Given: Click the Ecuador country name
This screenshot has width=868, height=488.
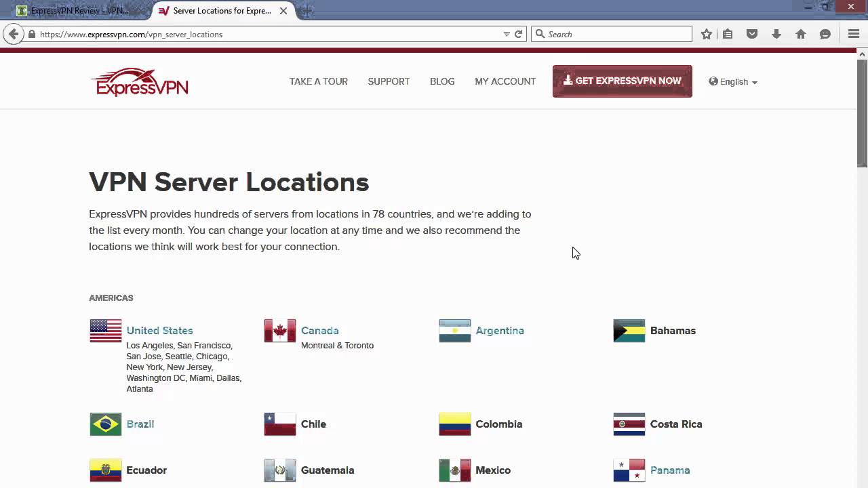Looking at the screenshot, I should tap(146, 470).
